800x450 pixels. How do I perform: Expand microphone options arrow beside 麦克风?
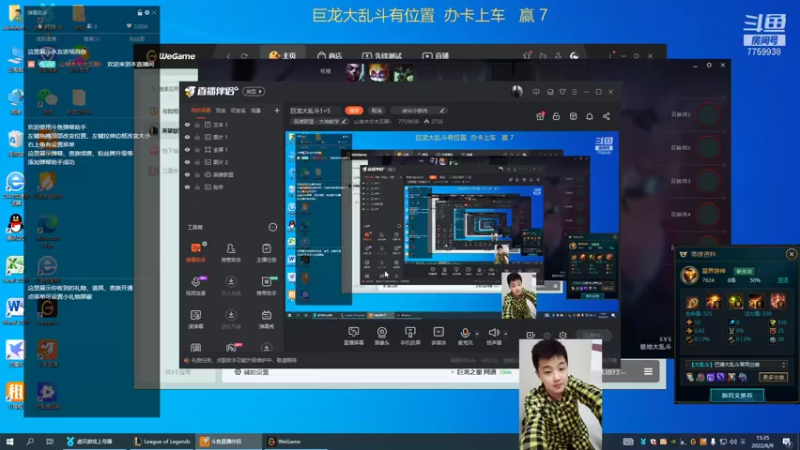click(x=477, y=334)
